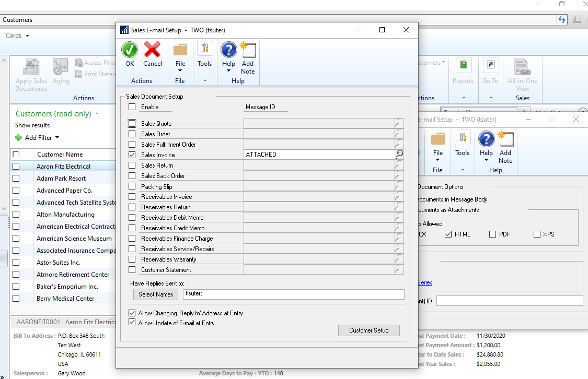The height and width of the screenshot is (379, 588).
Task: Click the Customer Setup button
Action: pyautogui.click(x=368, y=330)
